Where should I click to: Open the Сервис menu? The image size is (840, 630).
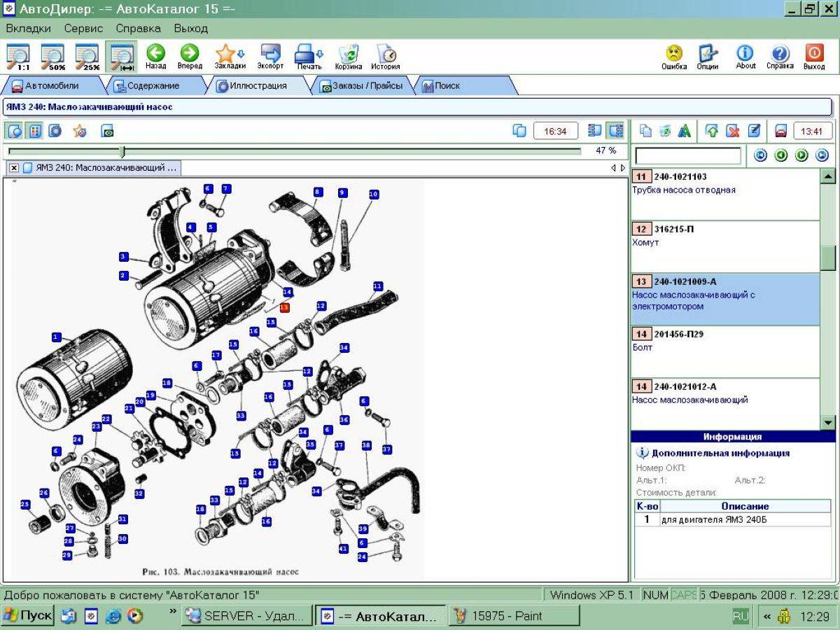click(x=83, y=29)
